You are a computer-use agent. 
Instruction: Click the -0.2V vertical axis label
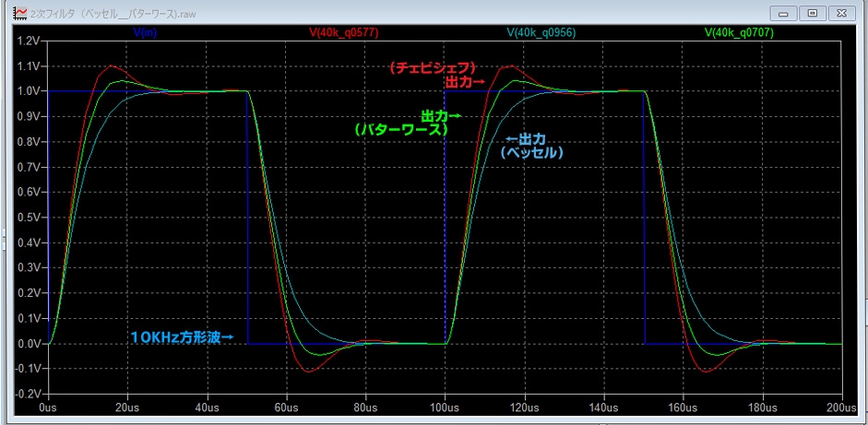pos(27,394)
